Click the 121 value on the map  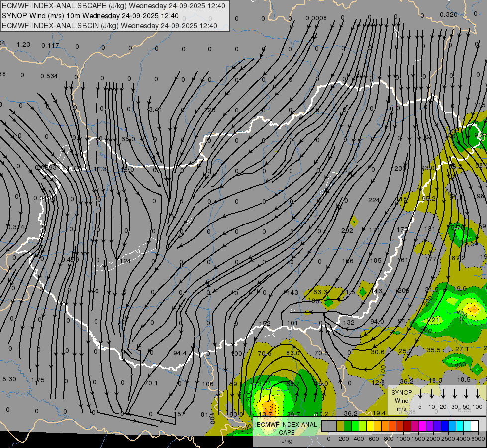(x=433, y=320)
